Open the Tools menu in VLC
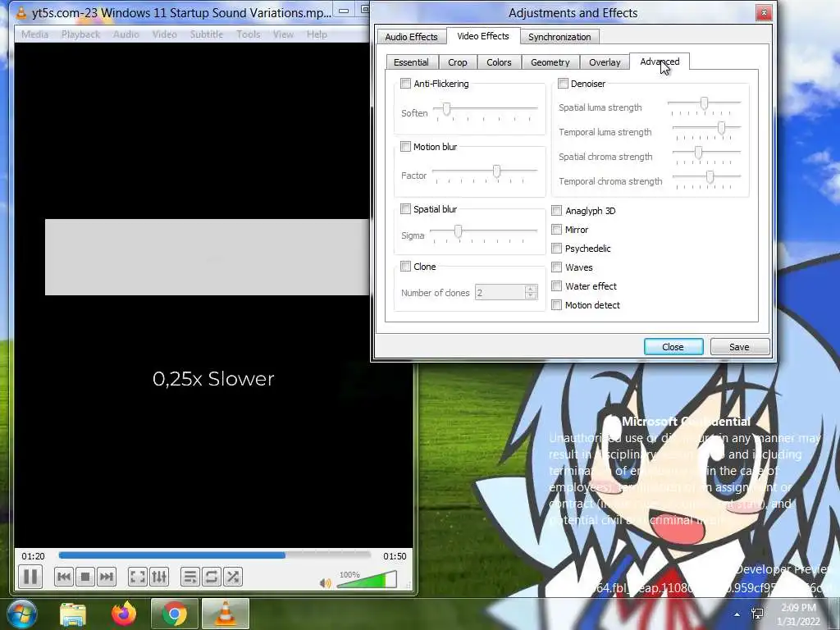The width and height of the screenshot is (840, 630). click(248, 34)
